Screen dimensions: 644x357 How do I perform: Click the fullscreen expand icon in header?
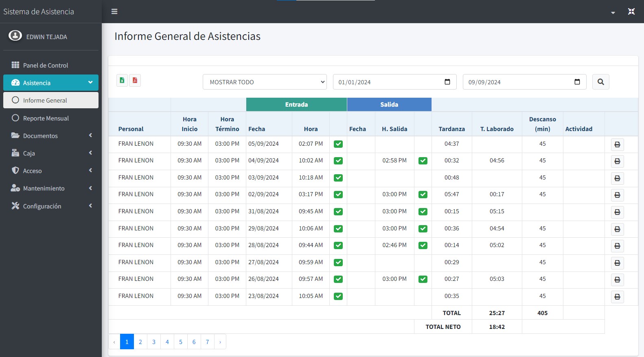[631, 11]
